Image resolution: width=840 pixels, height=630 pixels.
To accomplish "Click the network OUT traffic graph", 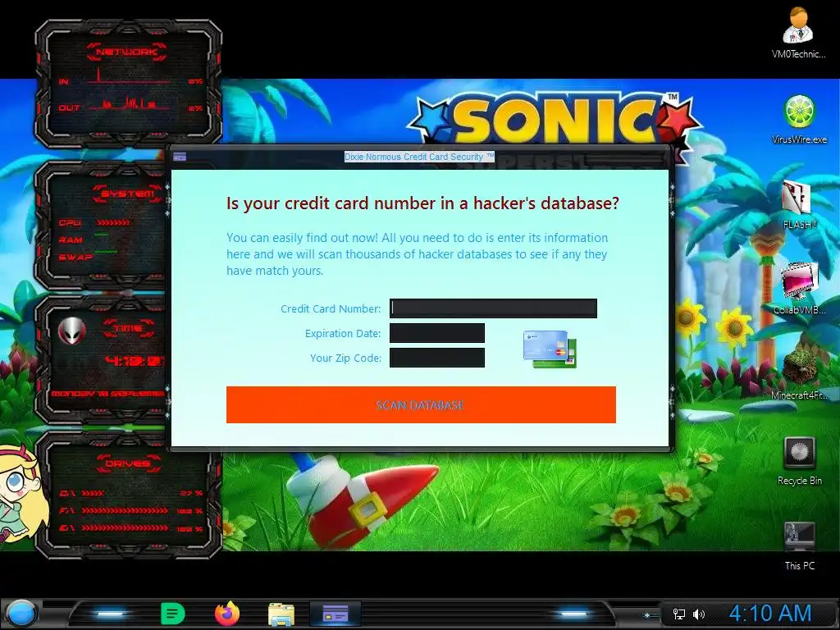I will [130, 103].
